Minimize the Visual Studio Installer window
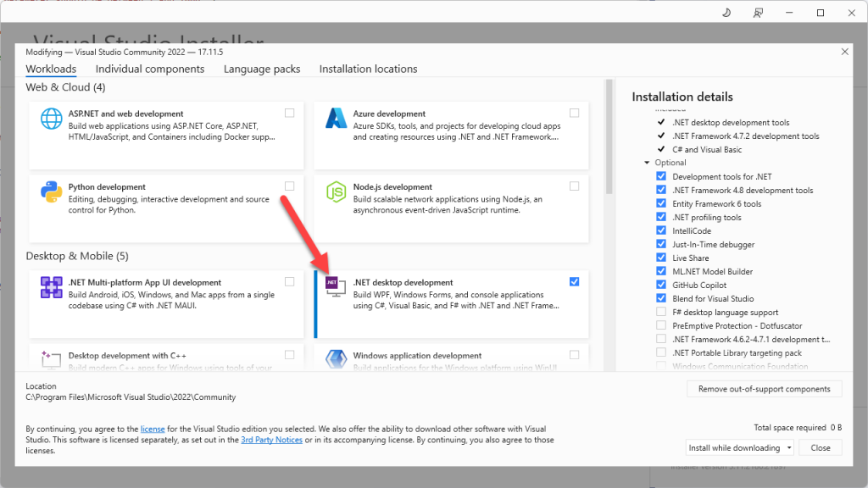 click(789, 13)
